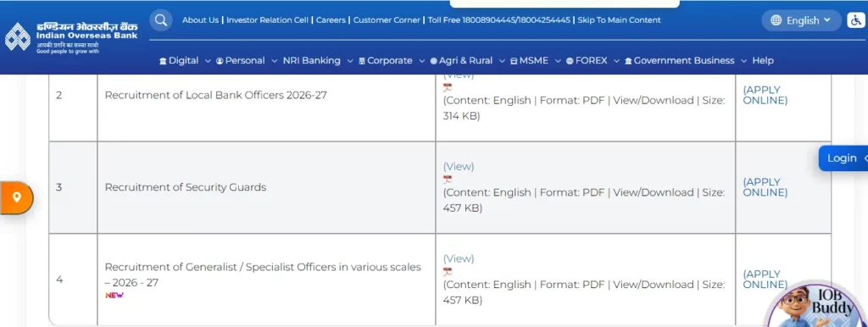Open the Careers link
868x327 pixels.
(x=331, y=20)
